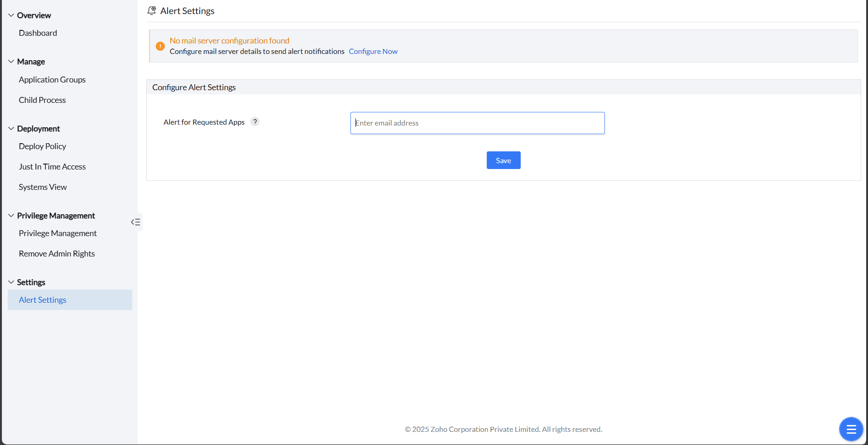Click the help question mark icon
Image resolution: width=868 pixels, height=445 pixels.
[255, 121]
